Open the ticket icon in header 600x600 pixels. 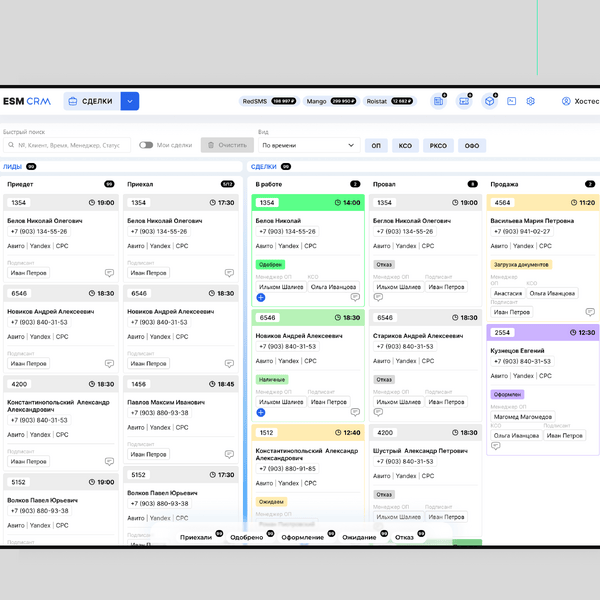[x=464, y=101]
